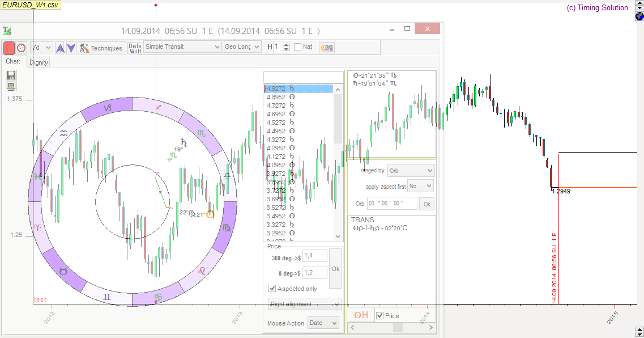Click the 360 deg price input field
Screen dimensions: 644x338
click(x=315, y=256)
